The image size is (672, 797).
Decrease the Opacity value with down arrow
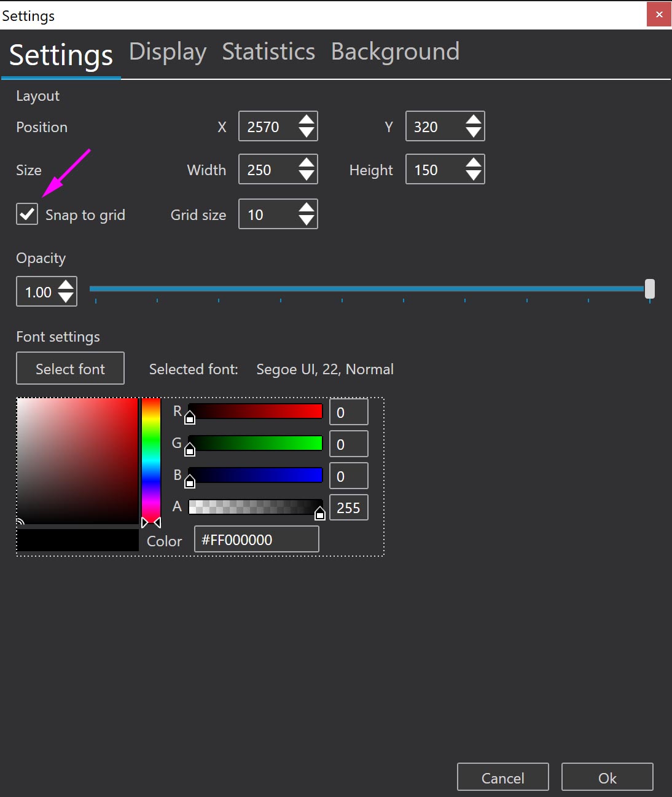click(x=66, y=298)
